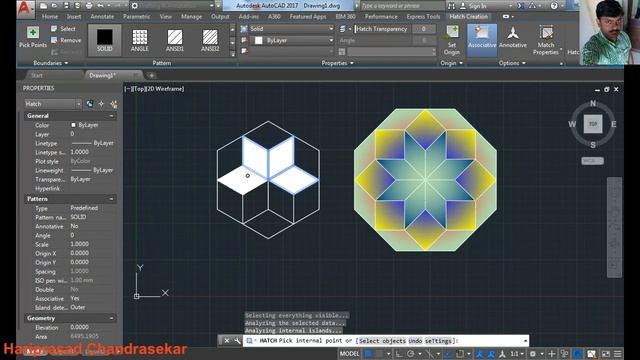Expand the Boundaries panel
640x360 pixels.
[51, 63]
